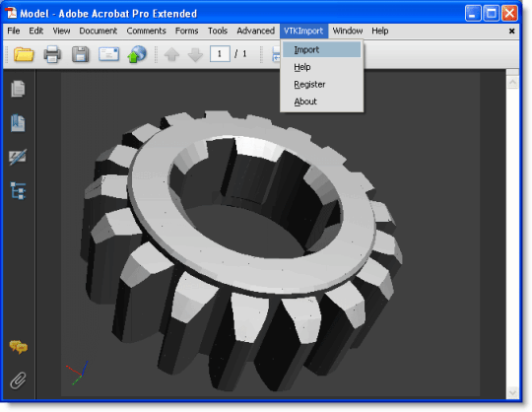Open the Bookmarks panel in sidebar
The image size is (532, 412).
coord(18,123)
